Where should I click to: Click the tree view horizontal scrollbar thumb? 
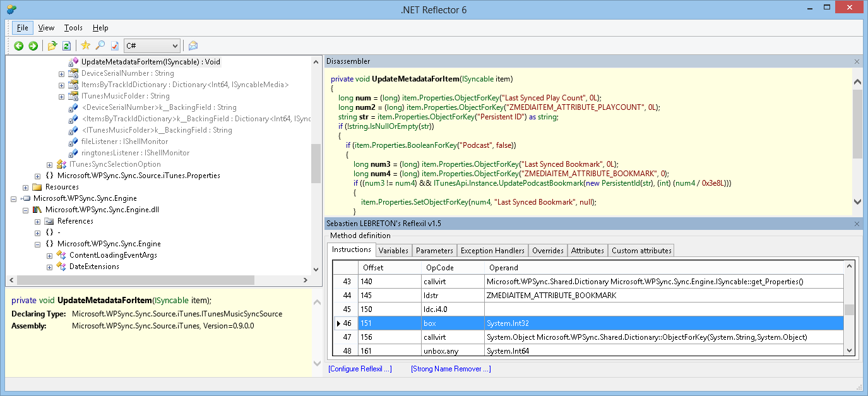[136, 280]
